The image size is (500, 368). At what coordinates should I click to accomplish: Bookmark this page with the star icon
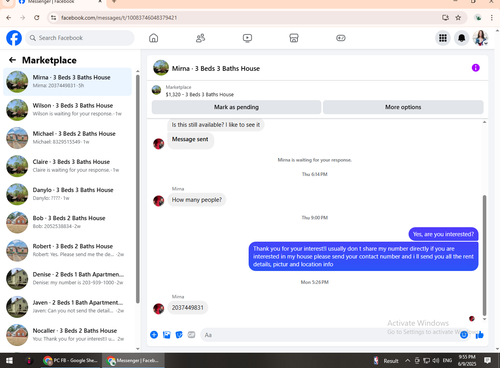pos(458,18)
